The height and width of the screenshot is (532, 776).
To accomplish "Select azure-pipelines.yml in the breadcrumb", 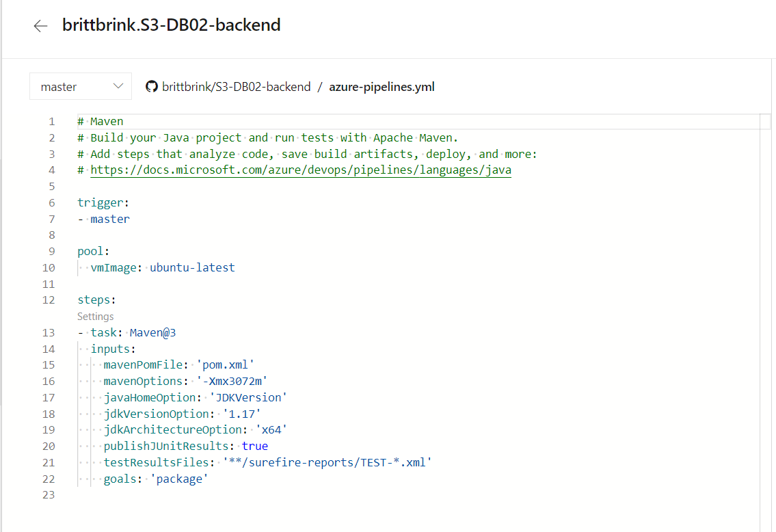I will pos(382,86).
